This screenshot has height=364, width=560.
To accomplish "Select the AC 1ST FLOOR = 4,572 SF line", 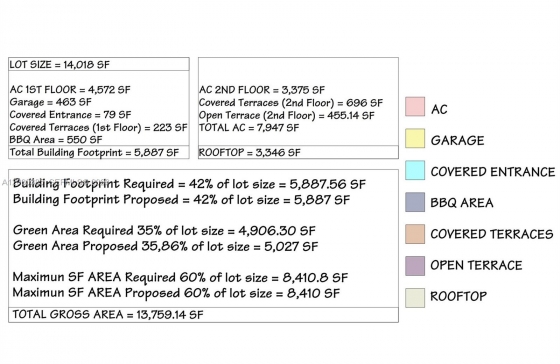I will pyautogui.click(x=70, y=89).
